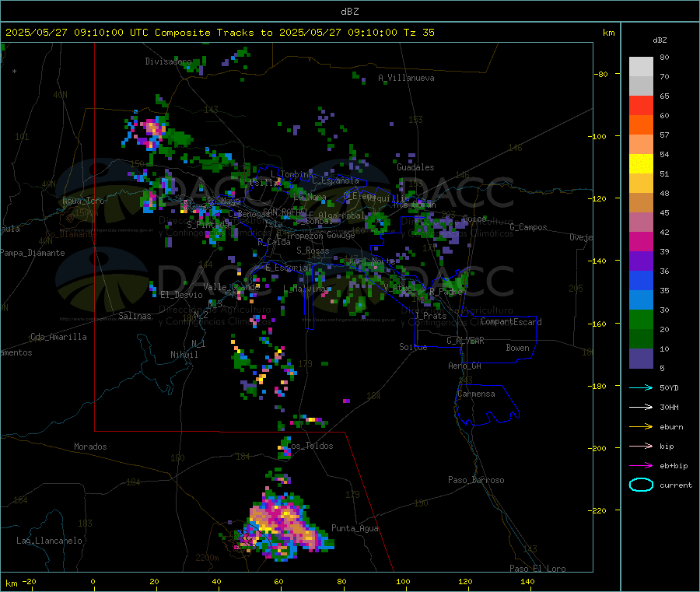Click the pink bip arrow in the legend
The height and width of the screenshot is (592, 700).
[641, 446]
